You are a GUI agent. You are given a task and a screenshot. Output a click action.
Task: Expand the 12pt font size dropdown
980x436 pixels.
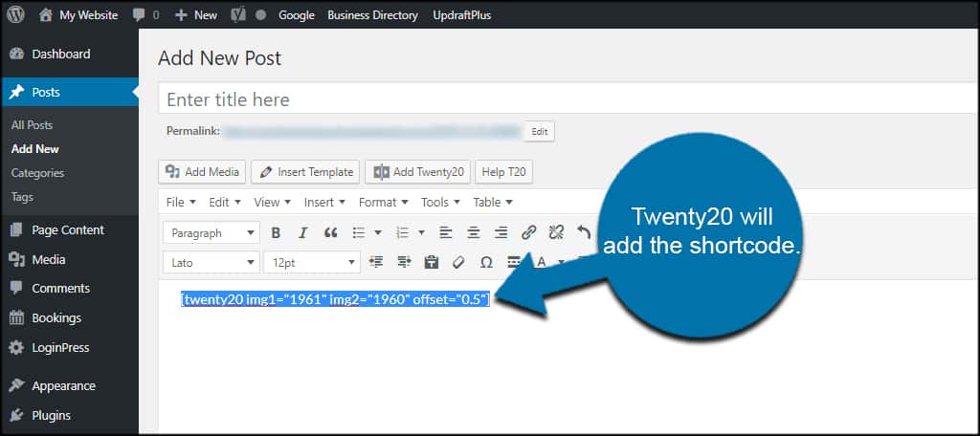(312, 262)
